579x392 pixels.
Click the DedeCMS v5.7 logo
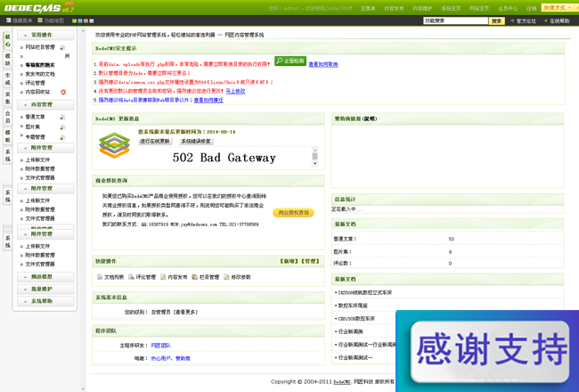(x=38, y=7)
